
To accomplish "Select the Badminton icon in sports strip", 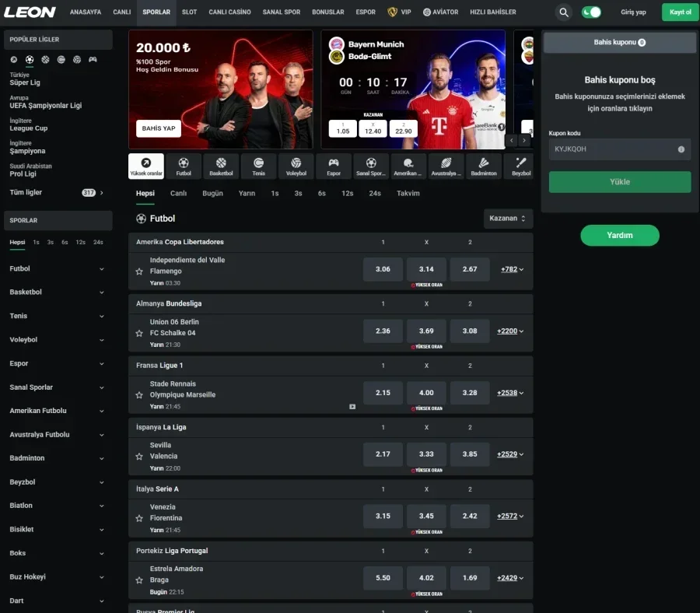I will coord(484,166).
